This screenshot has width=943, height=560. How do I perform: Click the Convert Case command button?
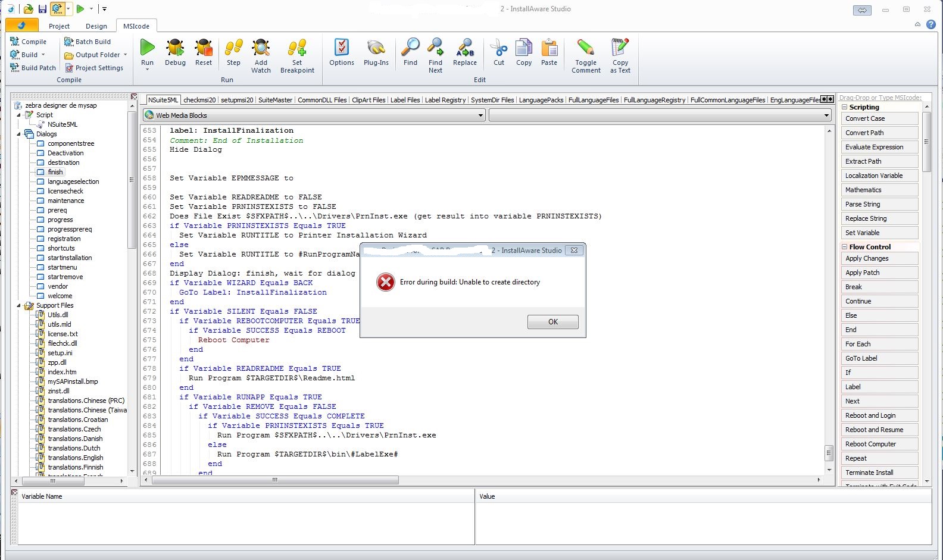tap(879, 118)
